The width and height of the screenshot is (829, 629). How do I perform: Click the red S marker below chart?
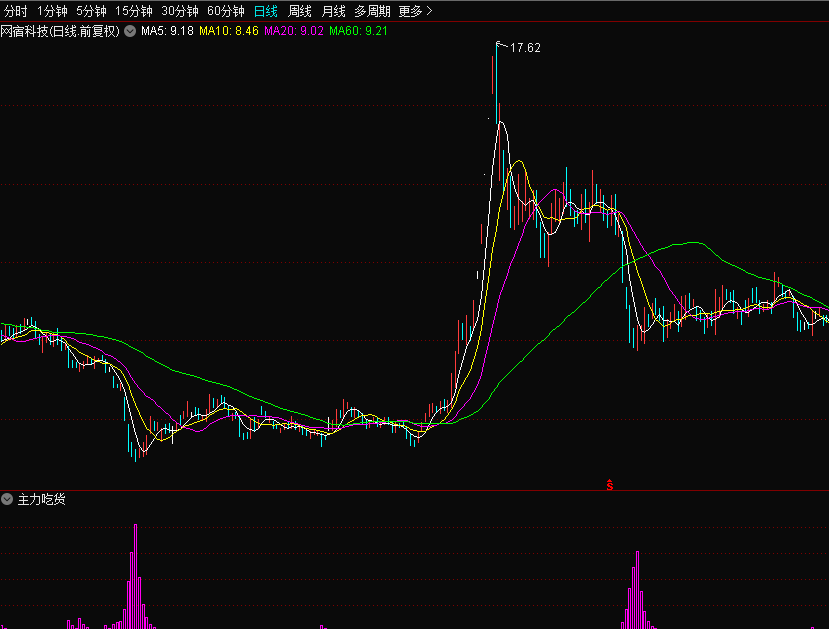pyautogui.click(x=609, y=485)
